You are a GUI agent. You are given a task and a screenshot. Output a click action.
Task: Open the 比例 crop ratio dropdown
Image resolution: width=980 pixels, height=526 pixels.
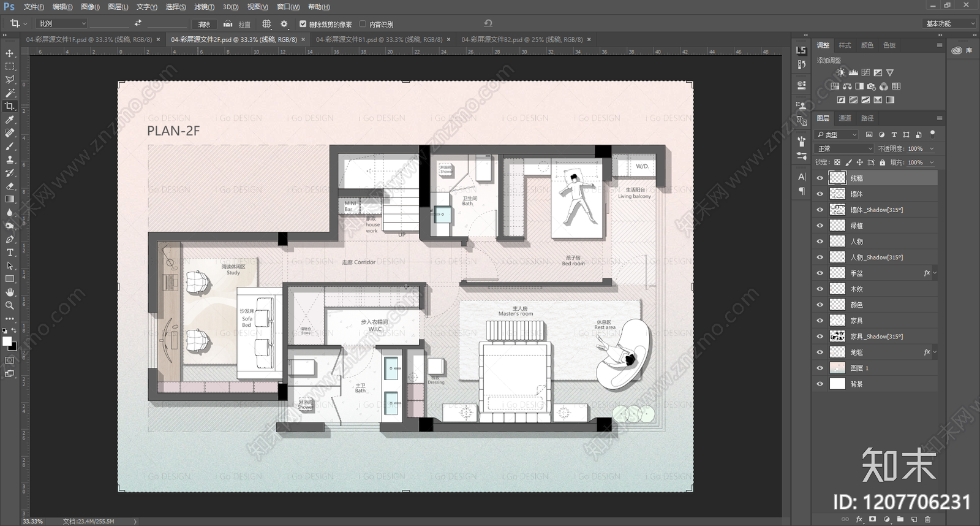62,23
